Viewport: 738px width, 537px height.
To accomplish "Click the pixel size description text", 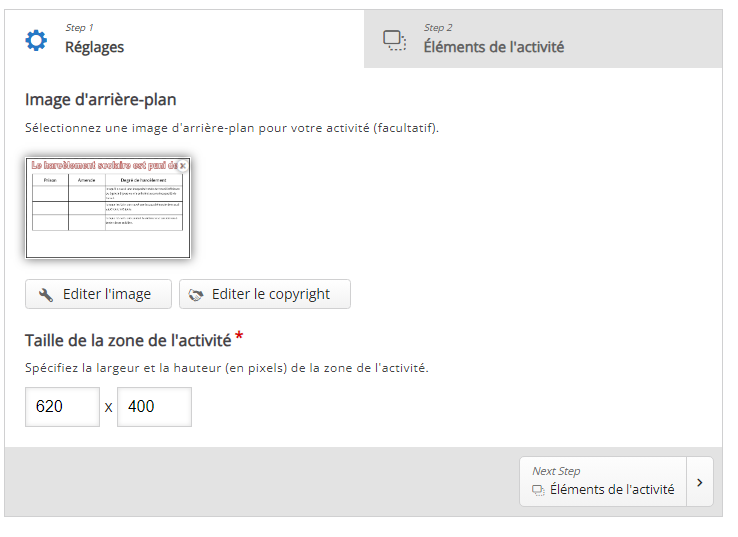I will tap(226, 367).
